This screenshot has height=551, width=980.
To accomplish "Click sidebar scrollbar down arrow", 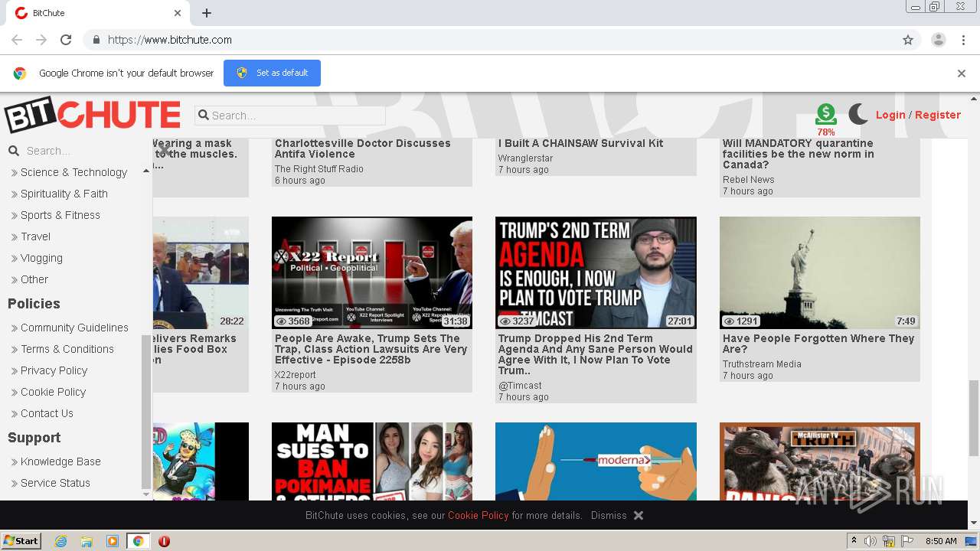I will tap(146, 494).
